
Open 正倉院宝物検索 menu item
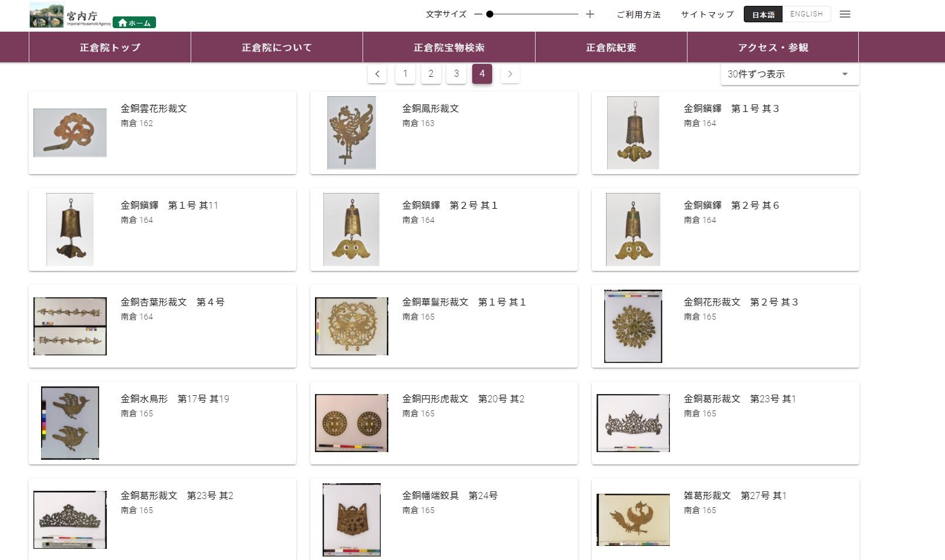tap(449, 47)
